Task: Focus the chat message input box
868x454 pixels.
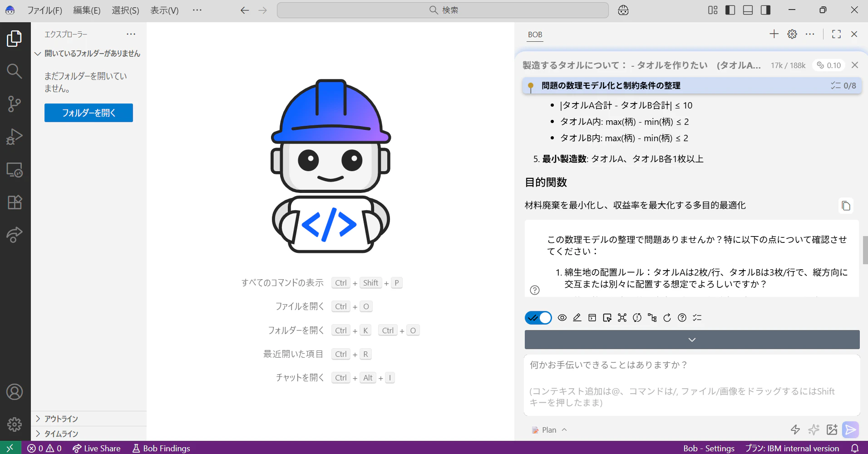Action: click(692, 385)
